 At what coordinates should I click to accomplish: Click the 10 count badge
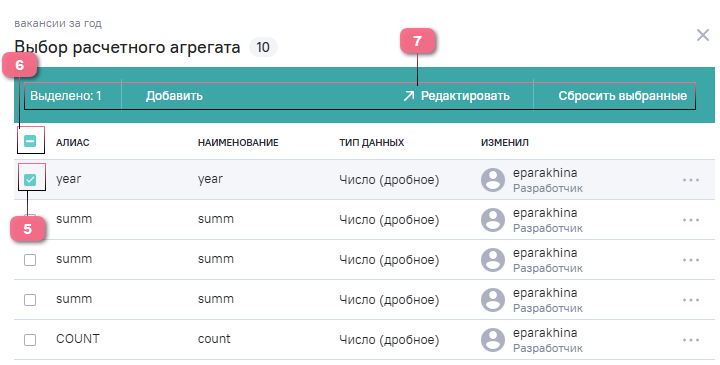coord(263,47)
